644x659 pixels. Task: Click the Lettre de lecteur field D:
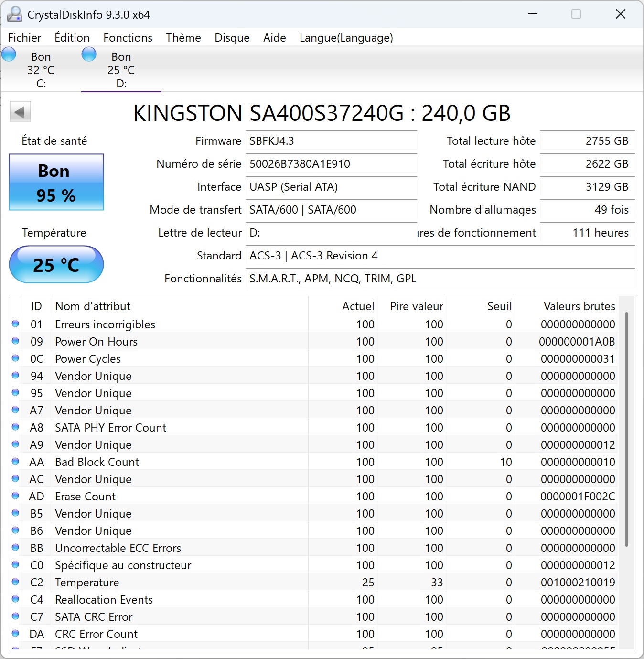(331, 233)
